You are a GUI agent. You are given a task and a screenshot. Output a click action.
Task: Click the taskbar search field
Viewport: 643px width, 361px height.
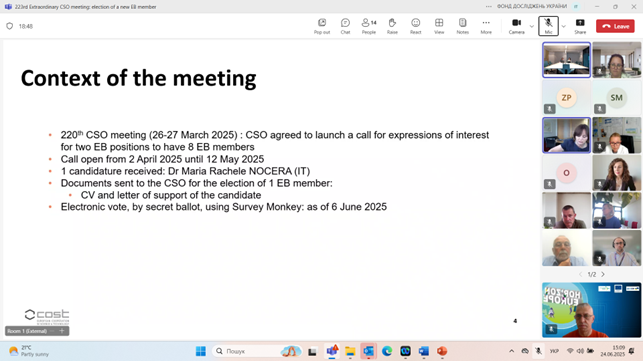[257, 351]
